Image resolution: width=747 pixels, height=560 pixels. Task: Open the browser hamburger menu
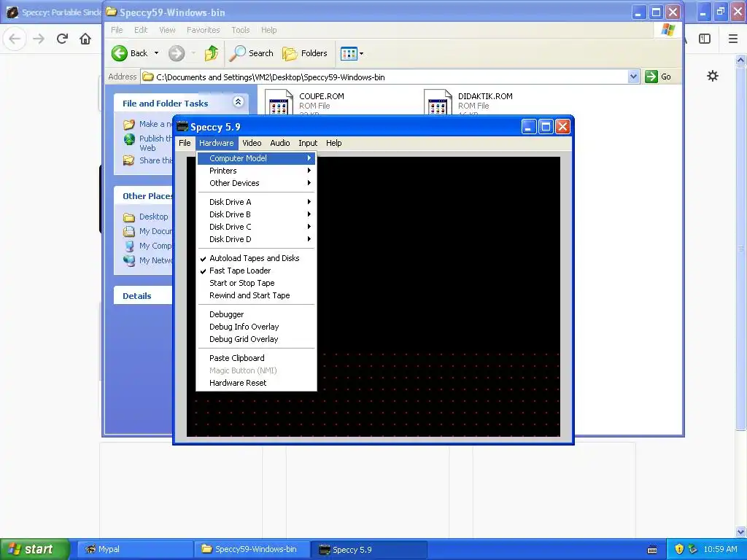(x=733, y=39)
